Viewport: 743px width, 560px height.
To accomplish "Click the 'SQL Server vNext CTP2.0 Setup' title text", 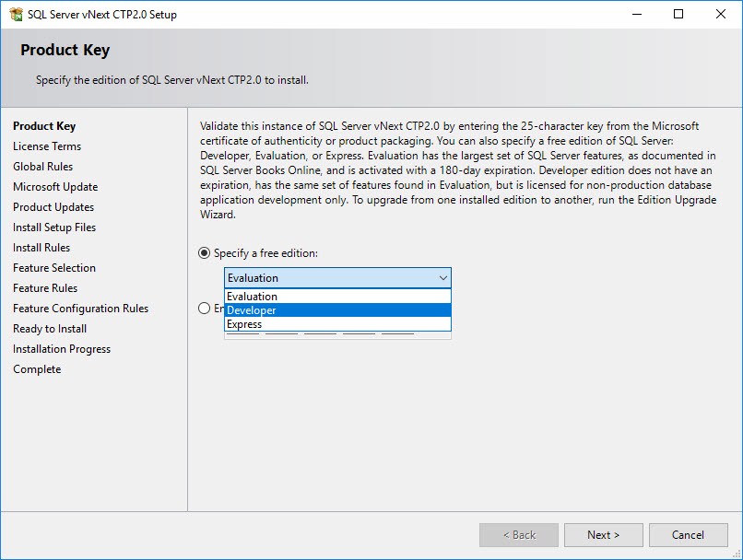I will coord(102,15).
